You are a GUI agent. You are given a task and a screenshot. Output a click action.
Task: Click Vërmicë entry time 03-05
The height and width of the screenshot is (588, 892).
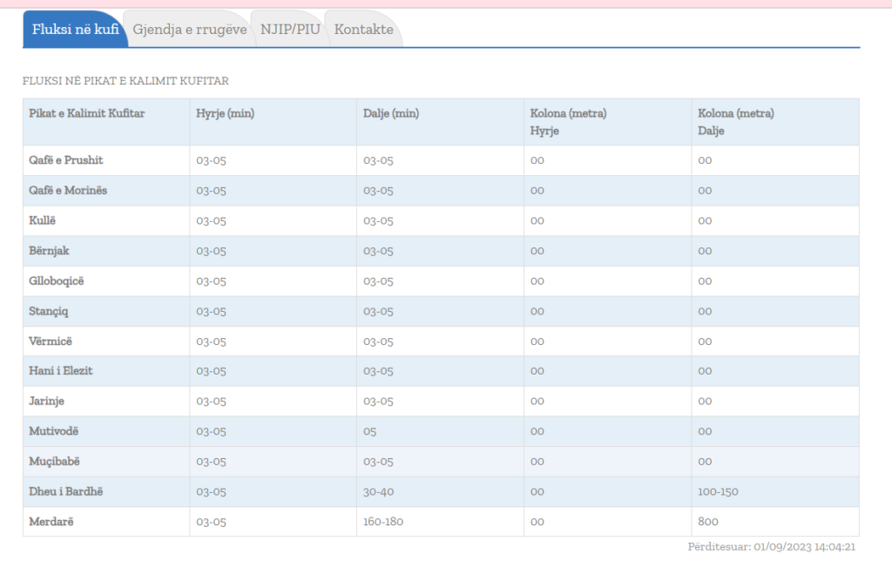[211, 341]
